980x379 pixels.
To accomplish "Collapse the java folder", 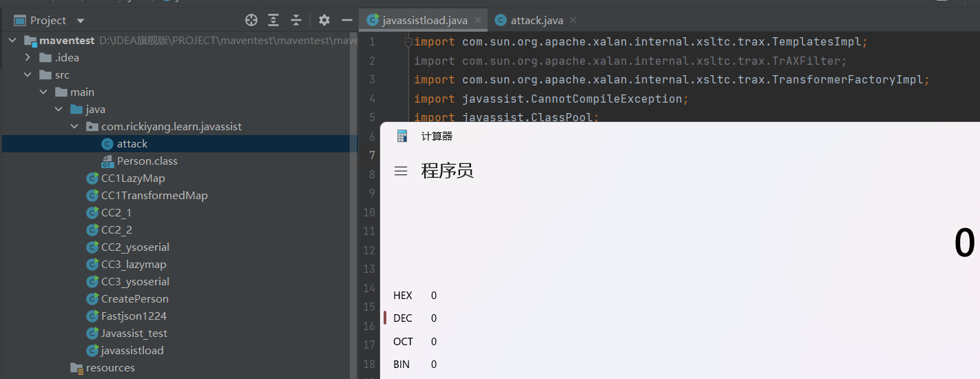I will tap(59, 110).
